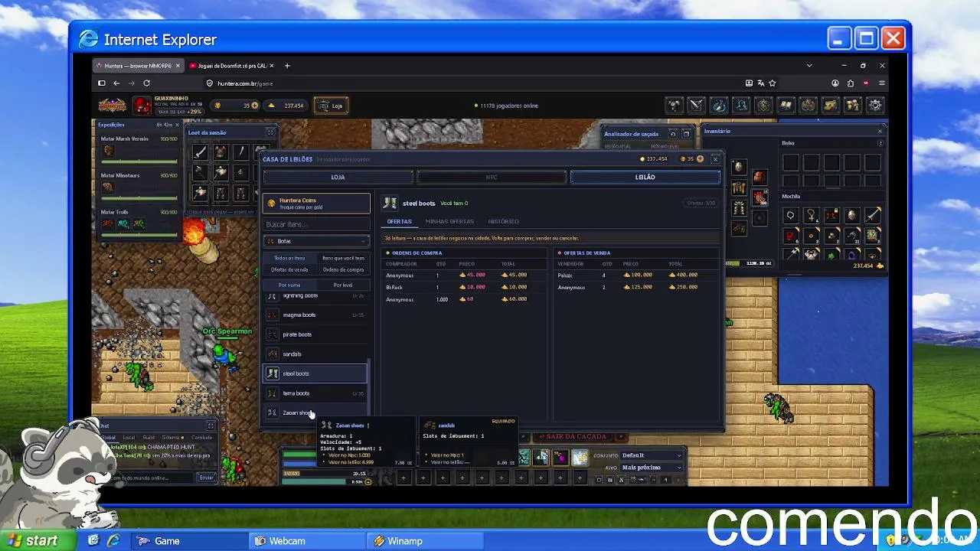
Task: Select the LEILÃO tab
Action: pos(645,177)
